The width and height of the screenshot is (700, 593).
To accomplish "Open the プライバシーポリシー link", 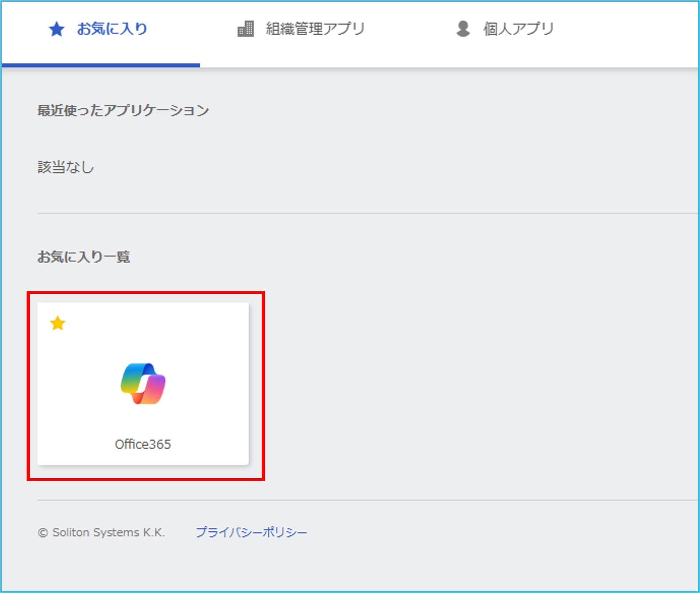I will pos(252,532).
